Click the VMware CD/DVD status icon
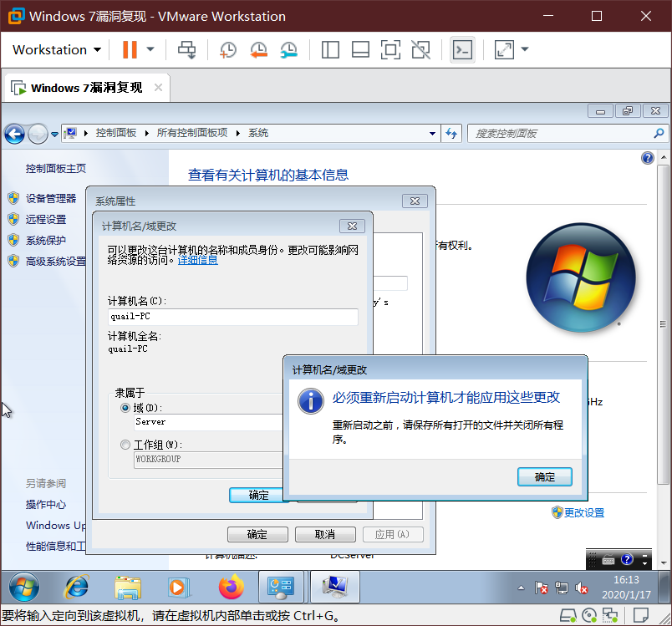Image resolution: width=672 pixels, height=626 pixels. point(589,616)
